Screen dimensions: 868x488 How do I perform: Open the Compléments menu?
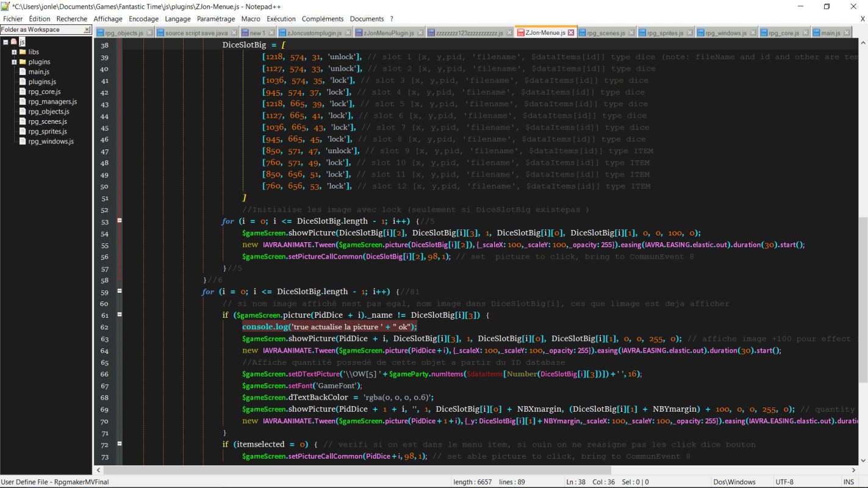[x=323, y=19]
